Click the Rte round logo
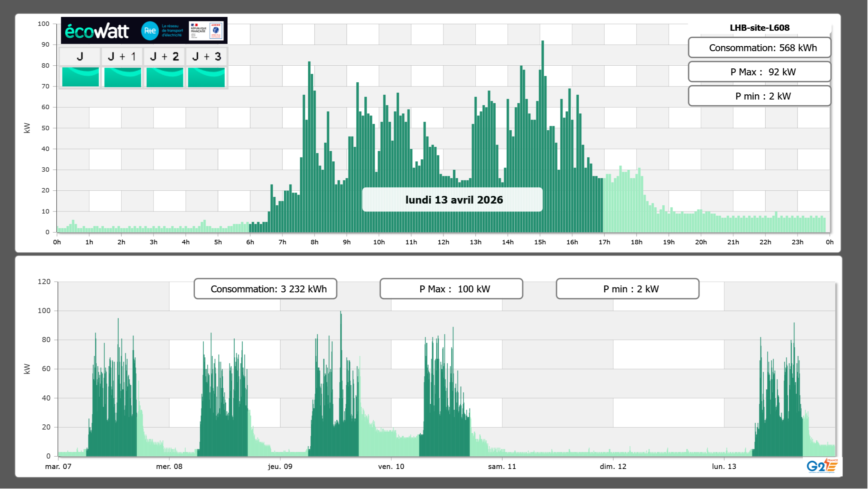This screenshot has width=868, height=489. (150, 31)
